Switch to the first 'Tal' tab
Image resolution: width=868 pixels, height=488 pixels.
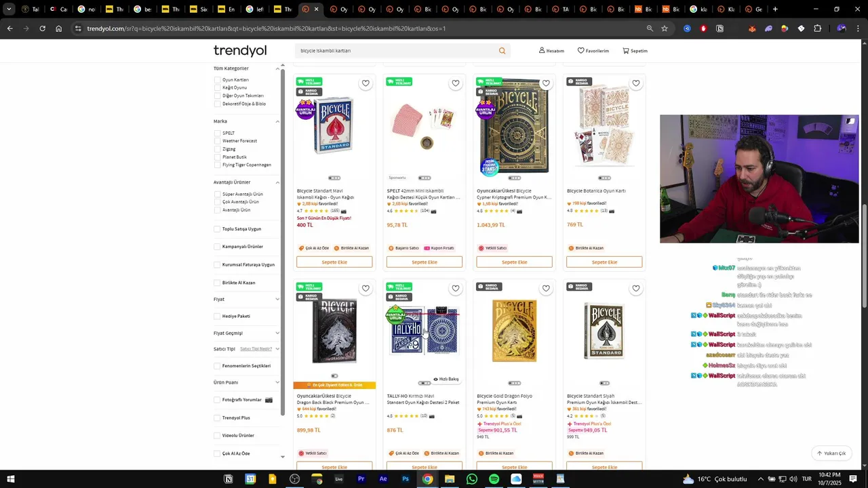tap(31, 9)
